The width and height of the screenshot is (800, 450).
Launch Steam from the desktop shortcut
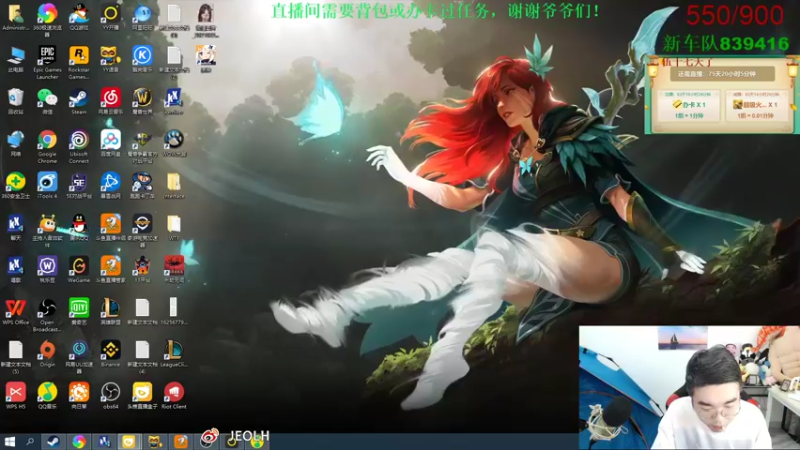(79, 101)
